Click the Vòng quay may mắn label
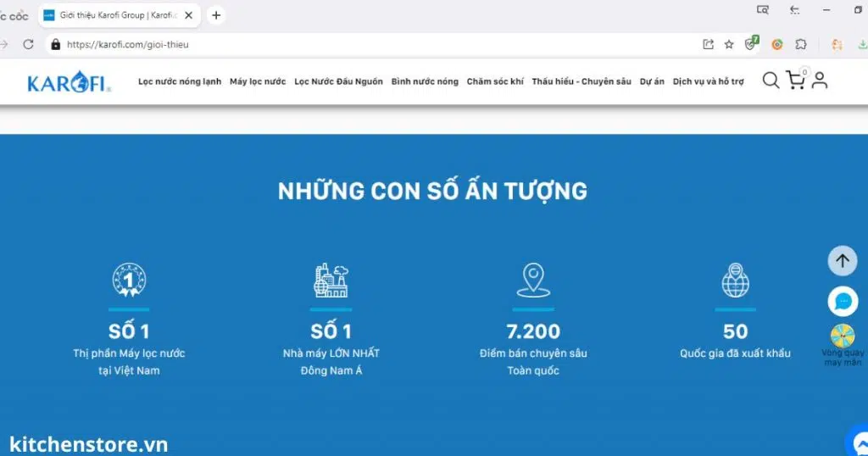This screenshot has width=868, height=456. tap(843, 358)
